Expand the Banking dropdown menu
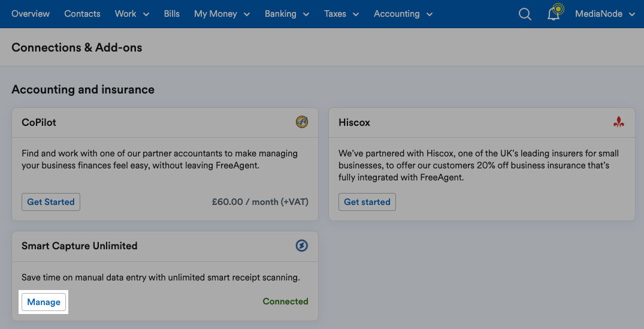Screen dimensions: 644x329 pyautogui.click(x=287, y=14)
